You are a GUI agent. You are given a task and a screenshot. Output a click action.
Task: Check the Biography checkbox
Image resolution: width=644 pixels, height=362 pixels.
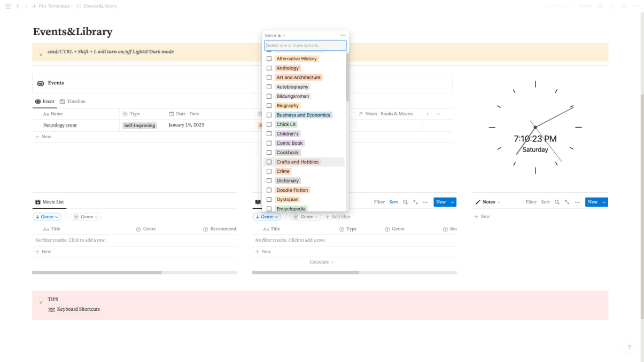269,106
